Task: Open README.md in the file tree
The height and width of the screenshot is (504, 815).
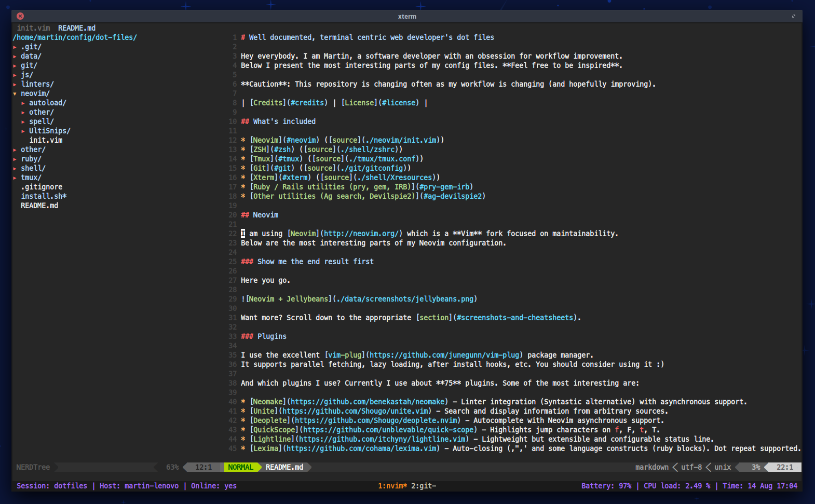Action: pyautogui.click(x=39, y=206)
